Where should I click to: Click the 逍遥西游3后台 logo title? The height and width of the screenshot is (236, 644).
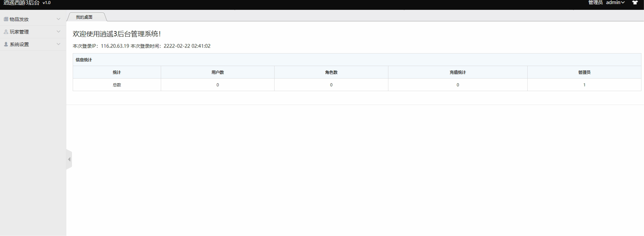[21, 3]
